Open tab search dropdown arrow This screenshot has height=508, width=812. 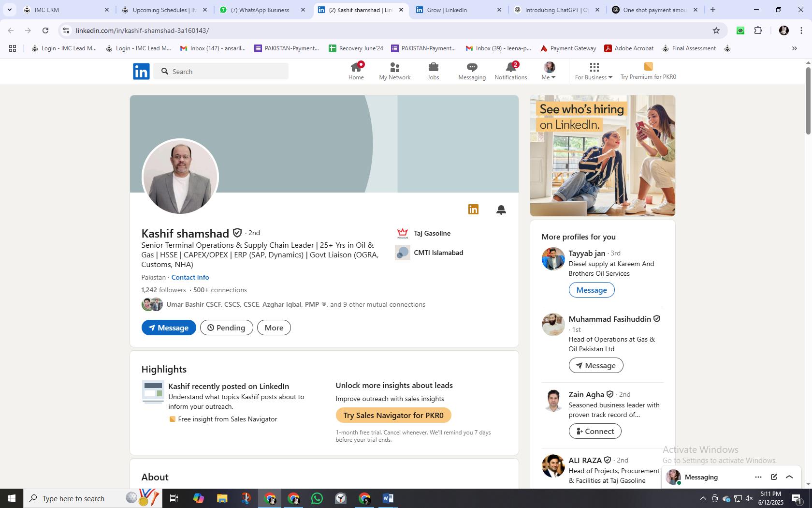pos(9,10)
